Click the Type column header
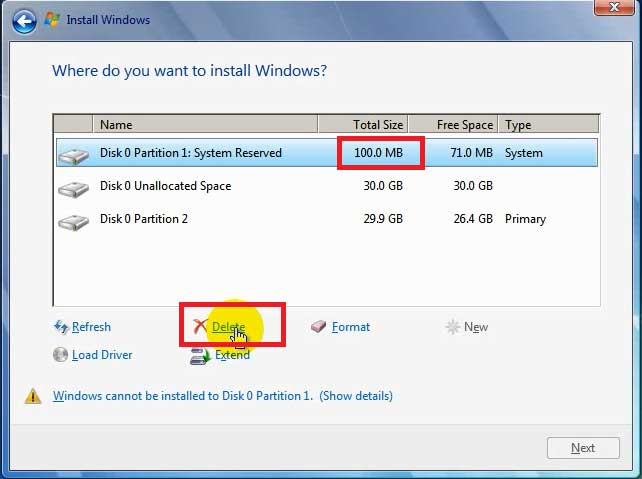The width and height of the screenshot is (642, 479). point(548,125)
